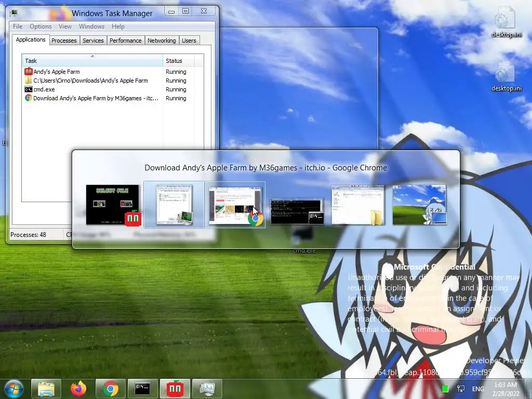Switch to the Networking tab
Viewport: 532px width, 399px height.
(162, 41)
